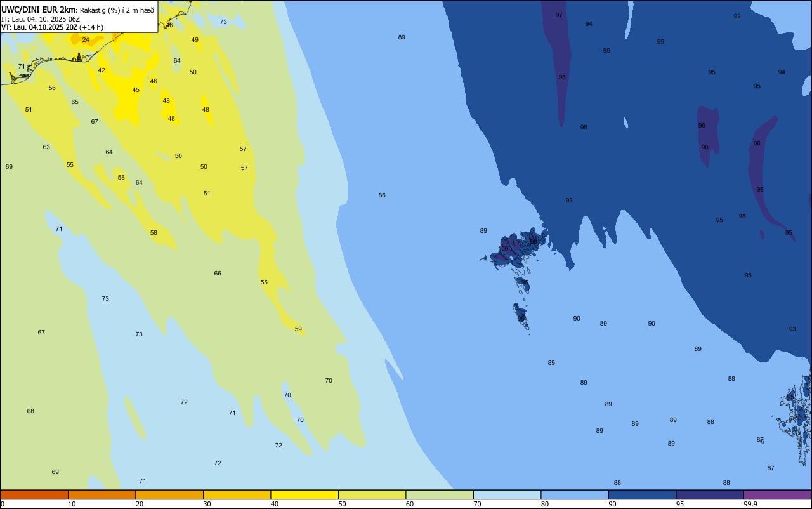Click the humidity value 97 on the map
This screenshot has height=509, width=812.
tap(559, 15)
